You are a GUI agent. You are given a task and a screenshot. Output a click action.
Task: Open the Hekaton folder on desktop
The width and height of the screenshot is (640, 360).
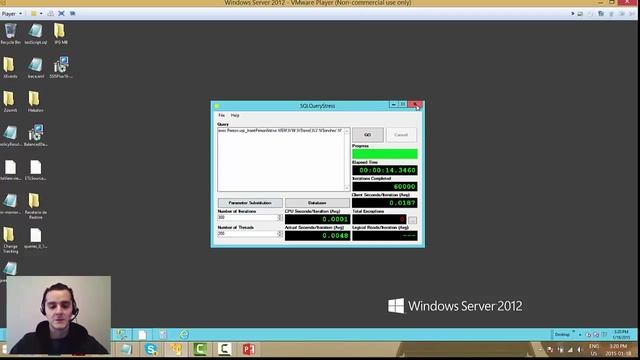pos(36,102)
